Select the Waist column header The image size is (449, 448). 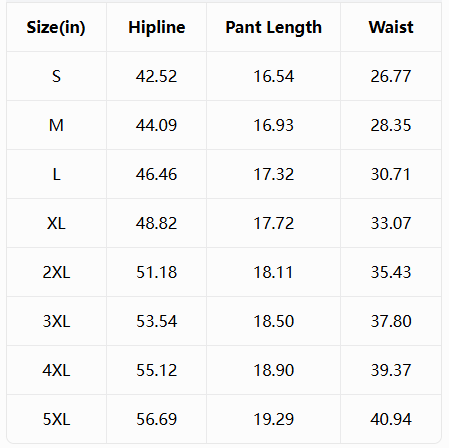[x=391, y=27]
